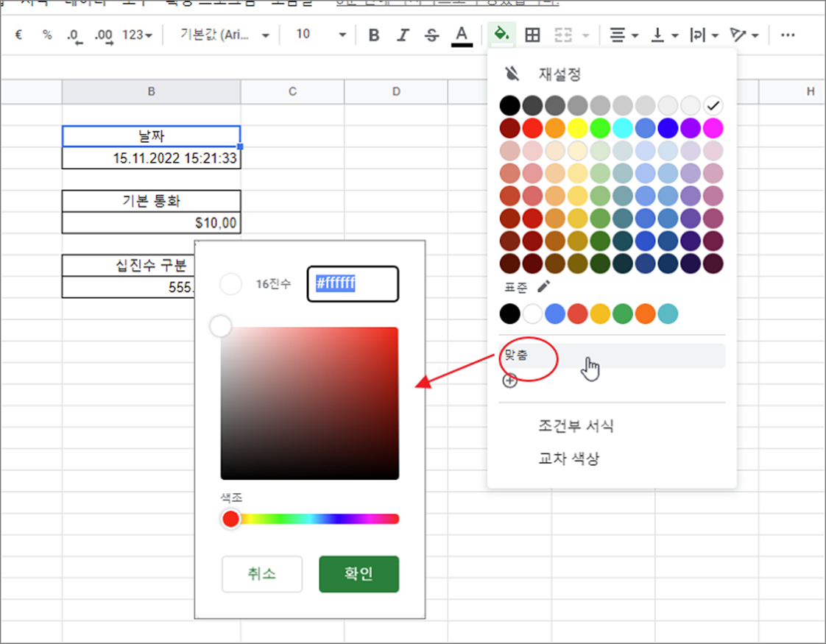This screenshot has width=826, height=644.
Task: Select column C header
Action: 292,91
